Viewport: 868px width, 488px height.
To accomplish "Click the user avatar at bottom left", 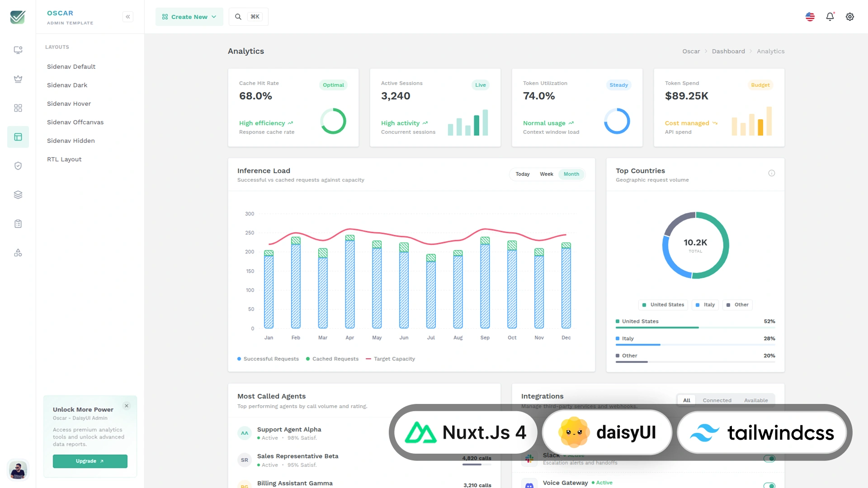I will coord(18,470).
